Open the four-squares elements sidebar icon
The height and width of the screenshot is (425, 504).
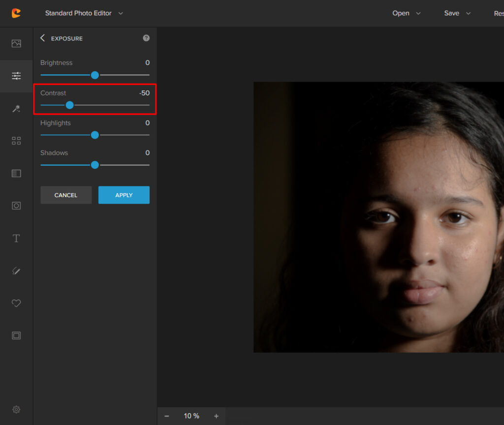click(x=16, y=141)
